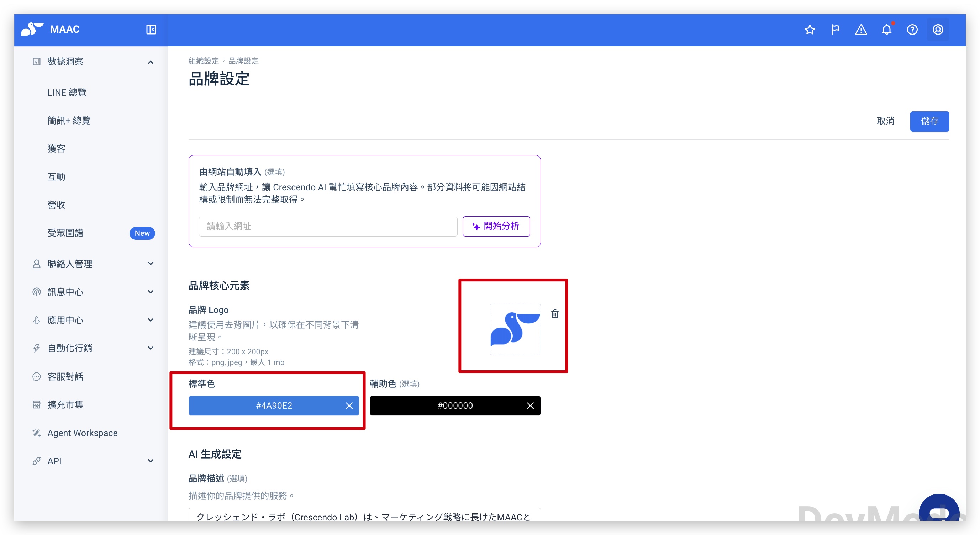The height and width of the screenshot is (535, 980).
Task: Click the 開始分析 button
Action: (496, 226)
